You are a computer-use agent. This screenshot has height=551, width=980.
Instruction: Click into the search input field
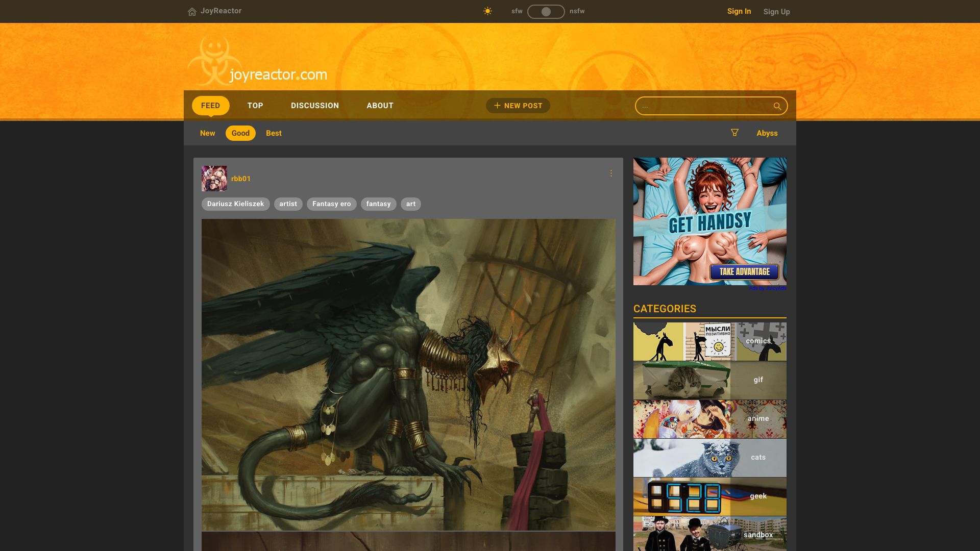(704, 106)
